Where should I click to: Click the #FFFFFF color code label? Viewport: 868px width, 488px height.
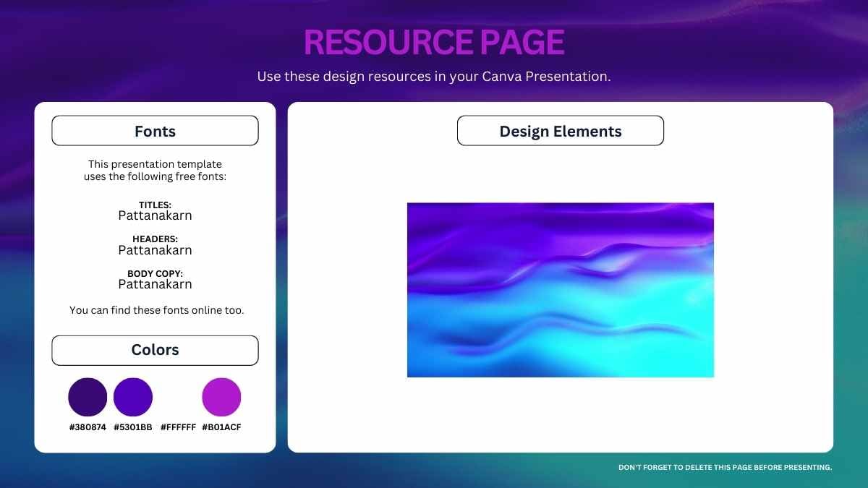(178, 427)
